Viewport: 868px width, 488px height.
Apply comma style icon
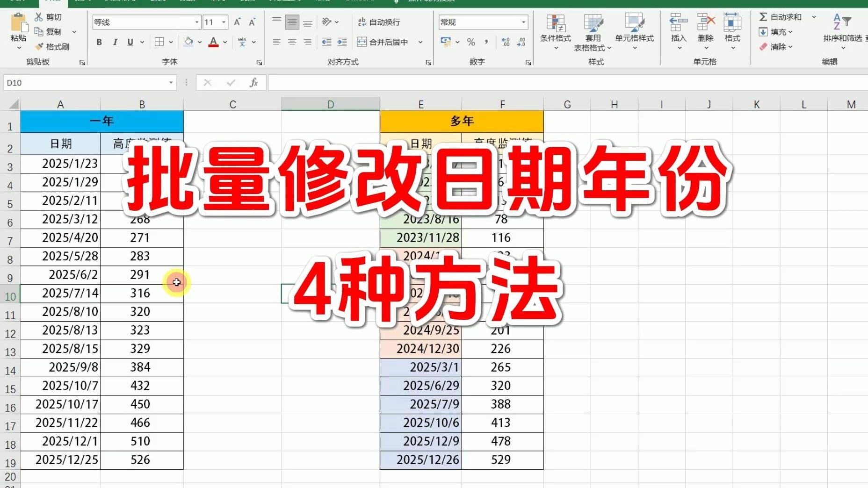[x=486, y=42]
